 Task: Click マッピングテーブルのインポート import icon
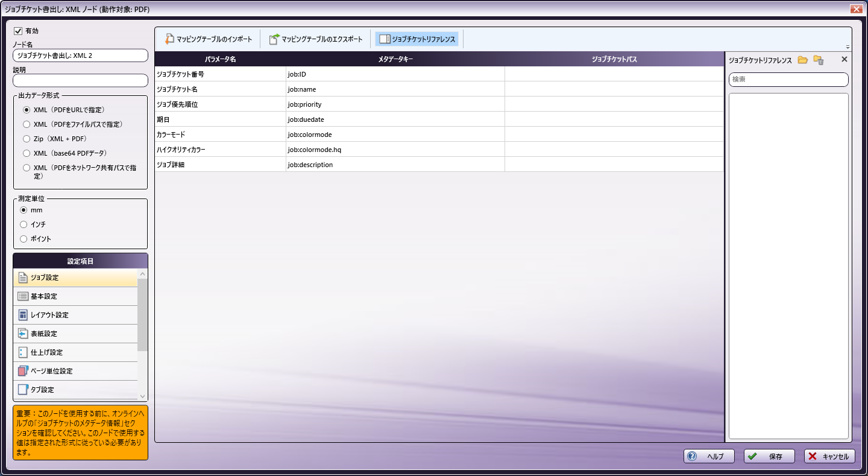(169, 39)
